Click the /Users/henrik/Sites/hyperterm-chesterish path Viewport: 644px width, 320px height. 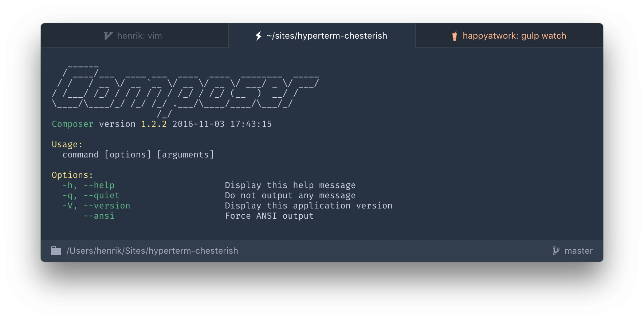[152, 251]
